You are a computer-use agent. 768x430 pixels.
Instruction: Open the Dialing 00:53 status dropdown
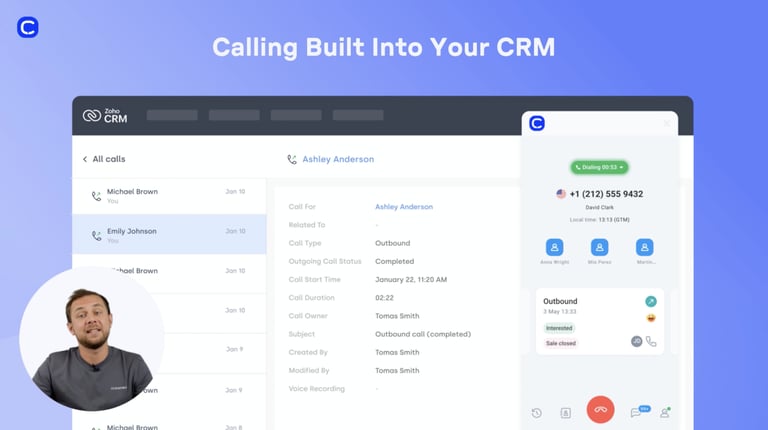point(600,167)
